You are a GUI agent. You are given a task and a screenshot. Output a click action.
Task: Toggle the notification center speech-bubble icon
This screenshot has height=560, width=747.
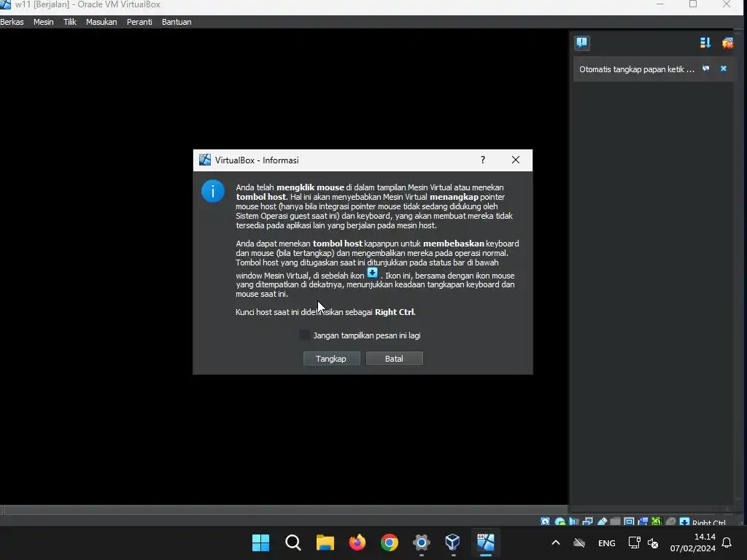pyautogui.click(x=581, y=43)
